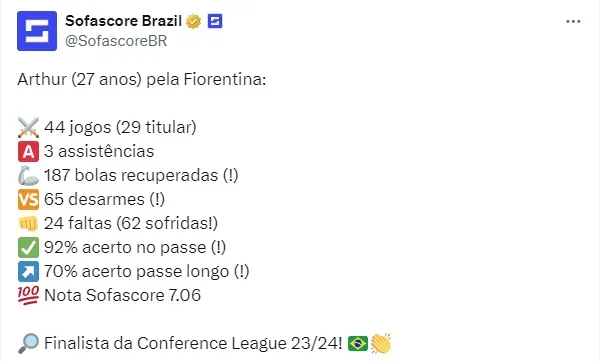Screen dimensions: 600x362
Task: Click the blue diagonal arrow emoji
Action: tap(28, 271)
